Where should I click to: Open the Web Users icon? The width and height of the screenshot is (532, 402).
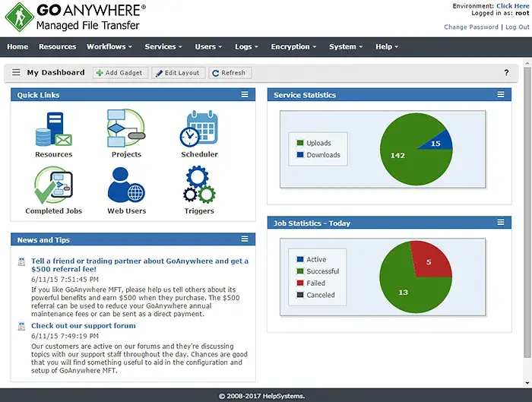126,185
